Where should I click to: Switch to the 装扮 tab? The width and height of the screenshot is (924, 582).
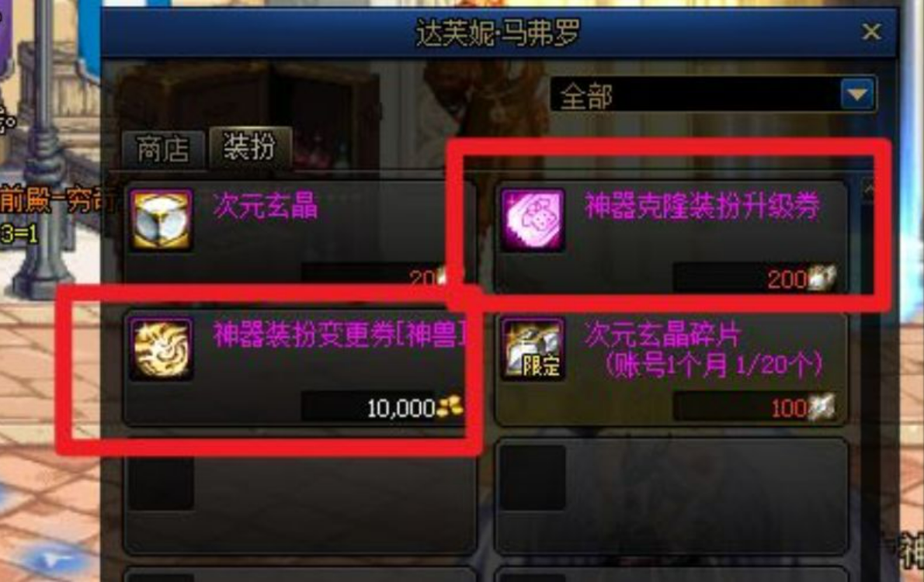pos(250,146)
